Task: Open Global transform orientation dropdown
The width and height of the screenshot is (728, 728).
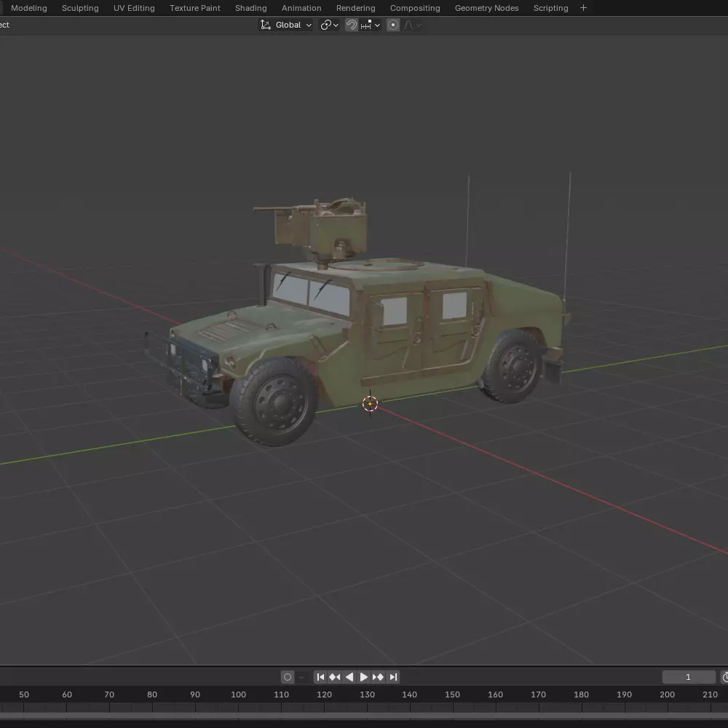Action: (x=285, y=25)
